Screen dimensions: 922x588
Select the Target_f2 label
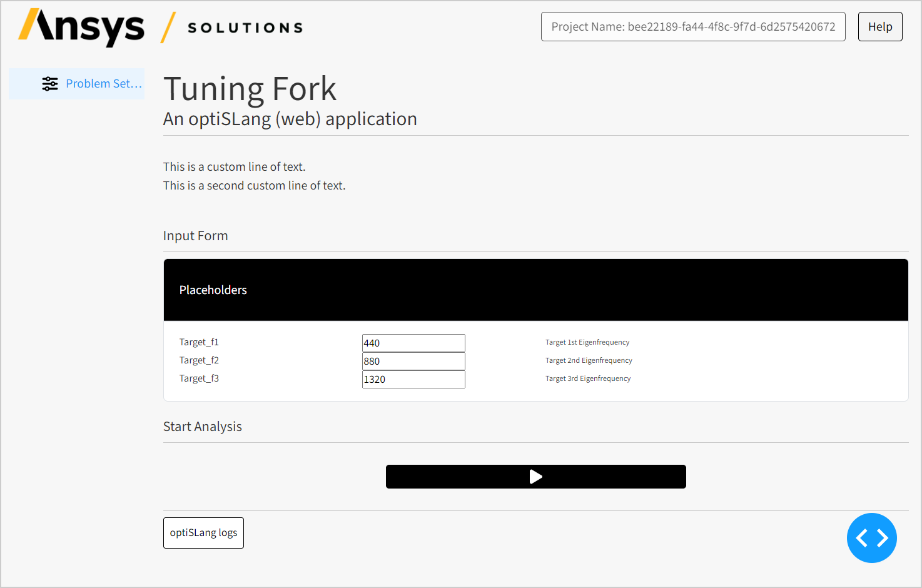[x=199, y=360]
